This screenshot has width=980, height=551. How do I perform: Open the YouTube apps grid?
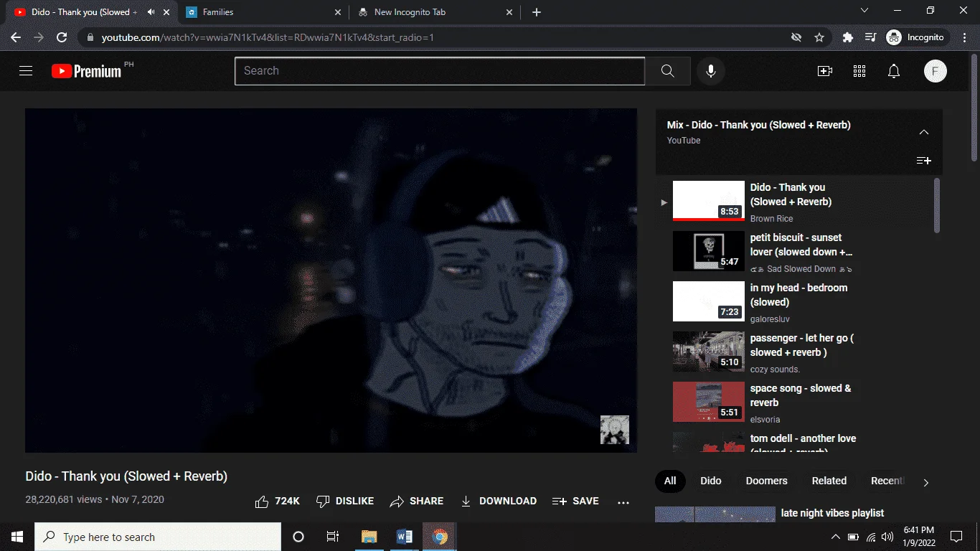(859, 71)
